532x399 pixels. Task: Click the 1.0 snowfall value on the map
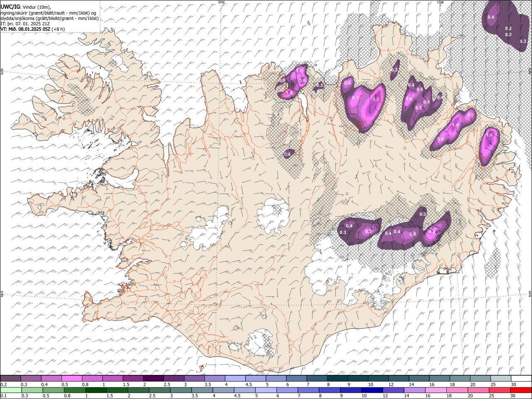click(299, 71)
